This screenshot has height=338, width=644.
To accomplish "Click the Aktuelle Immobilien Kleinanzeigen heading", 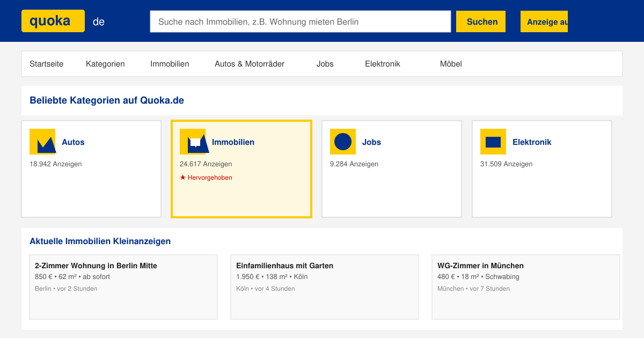I will pyautogui.click(x=100, y=241).
